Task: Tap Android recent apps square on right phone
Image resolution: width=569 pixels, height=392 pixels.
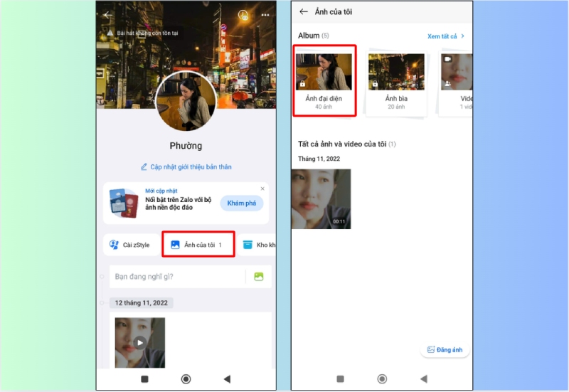Action: click(340, 379)
